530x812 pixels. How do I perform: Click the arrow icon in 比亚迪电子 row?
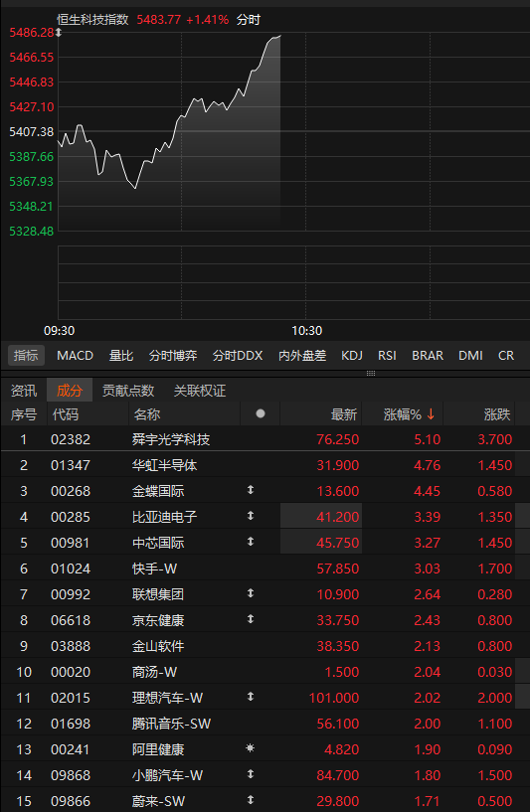coord(251,515)
